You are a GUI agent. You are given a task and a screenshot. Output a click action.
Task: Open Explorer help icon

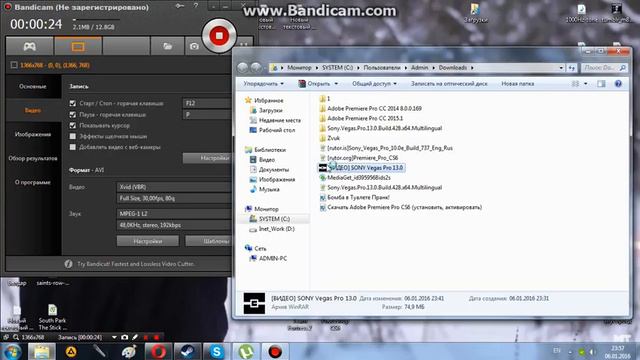point(618,84)
